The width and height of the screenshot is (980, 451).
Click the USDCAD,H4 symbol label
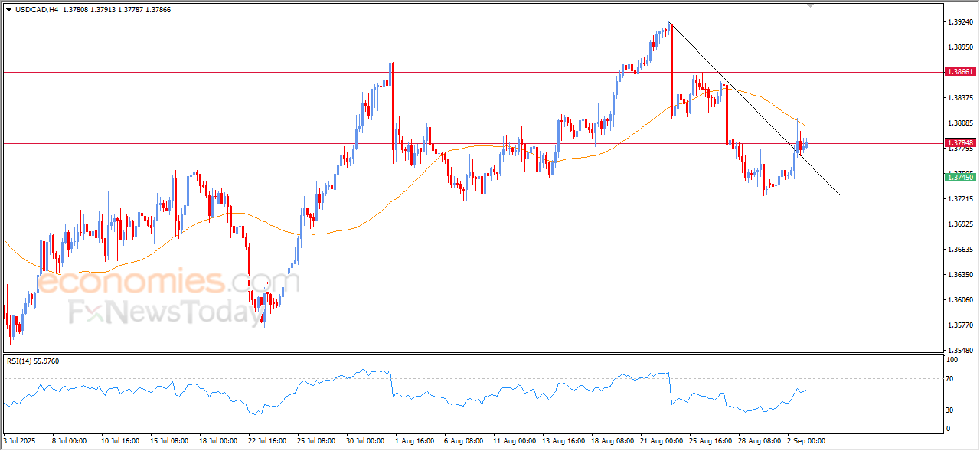pos(37,10)
